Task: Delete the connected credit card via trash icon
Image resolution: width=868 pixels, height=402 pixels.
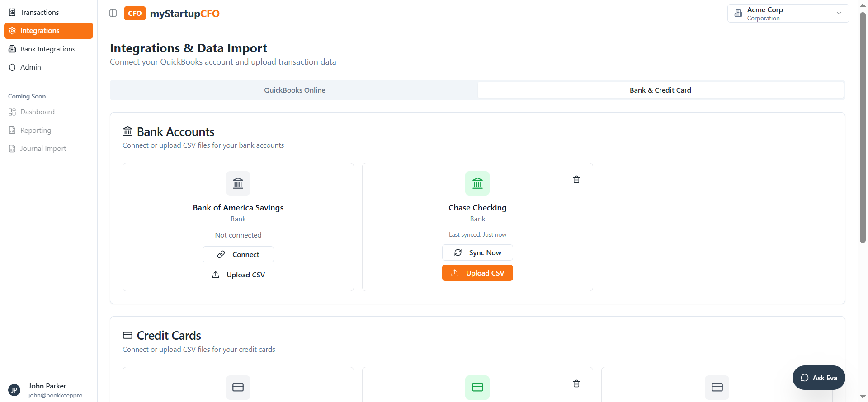Action: (576, 383)
